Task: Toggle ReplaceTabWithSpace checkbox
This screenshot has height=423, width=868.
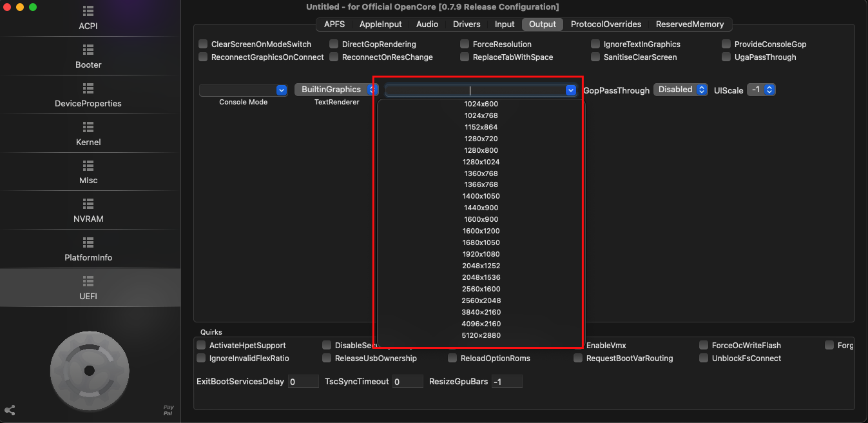Action: point(465,57)
